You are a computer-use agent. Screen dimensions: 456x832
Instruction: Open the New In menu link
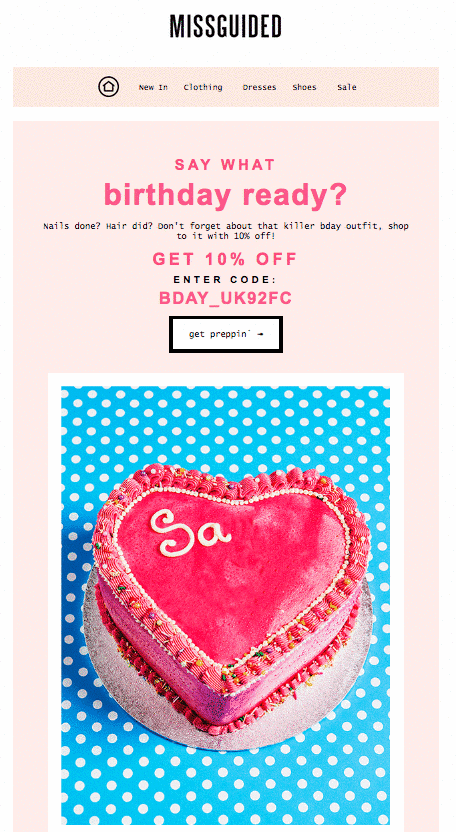[x=153, y=87]
